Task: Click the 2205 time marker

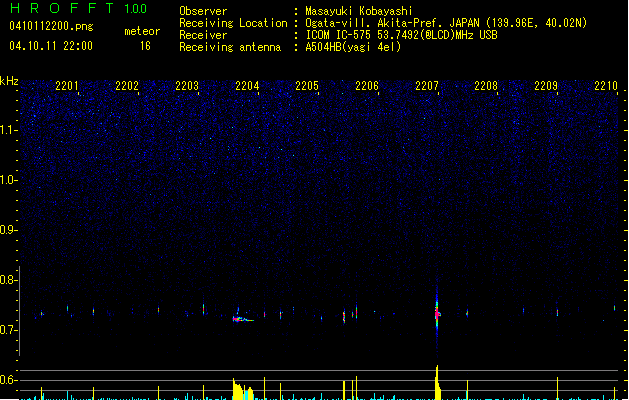Action: (307, 86)
